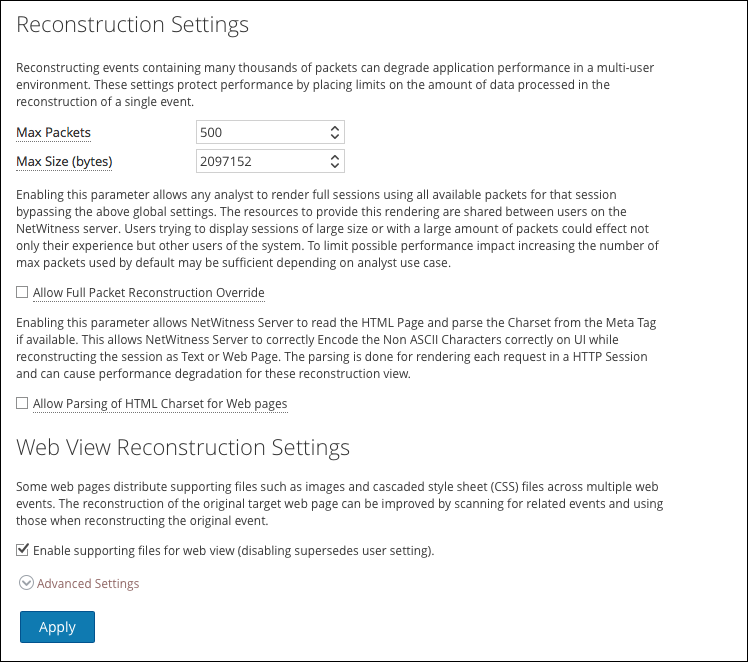Decrease Max Size (bytes) with down arrow
748x662 pixels.
(x=334, y=165)
